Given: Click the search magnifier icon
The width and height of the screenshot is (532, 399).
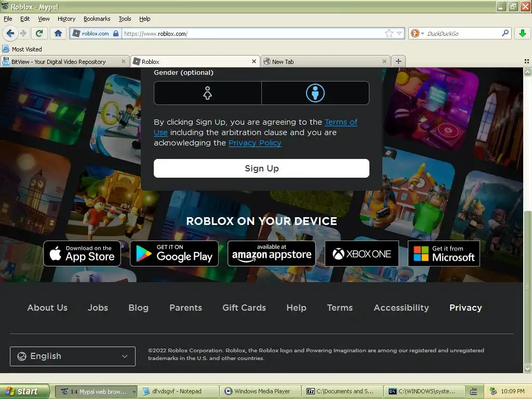Looking at the screenshot, I should click(x=505, y=33).
